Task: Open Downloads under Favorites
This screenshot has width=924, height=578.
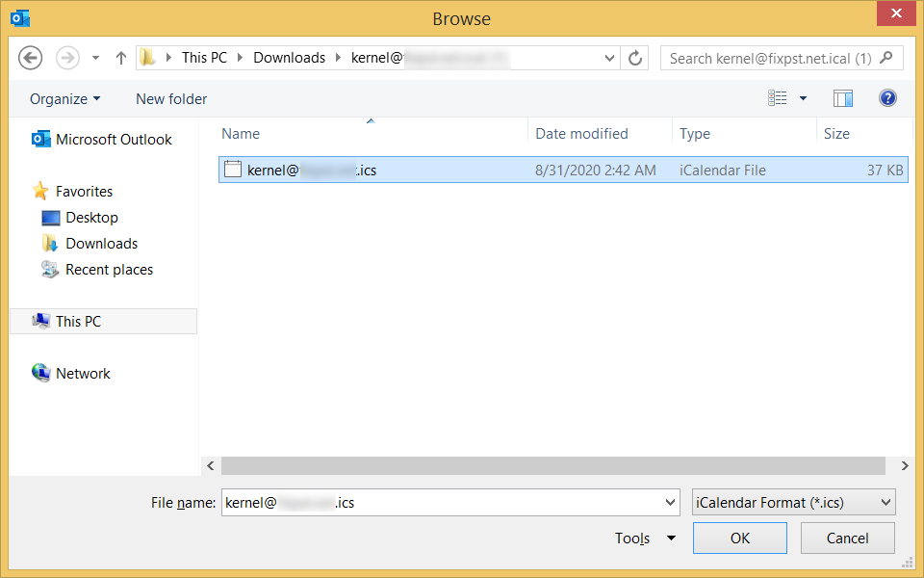Action: 101,244
